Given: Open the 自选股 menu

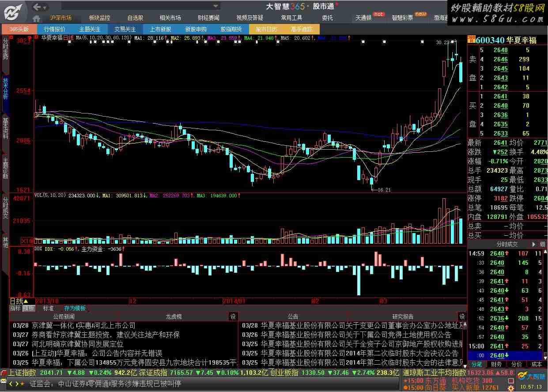Looking at the screenshot, I should [135, 18].
